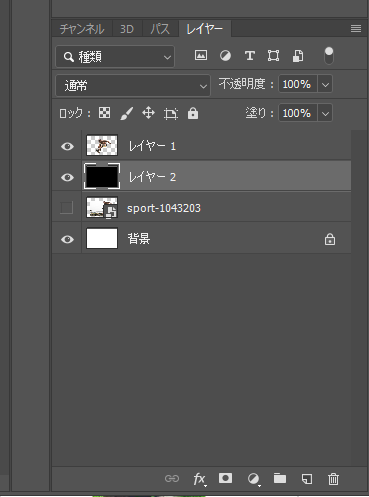Open the 通常 blend mode dropdown
The height and width of the screenshot is (497, 369).
[133, 86]
